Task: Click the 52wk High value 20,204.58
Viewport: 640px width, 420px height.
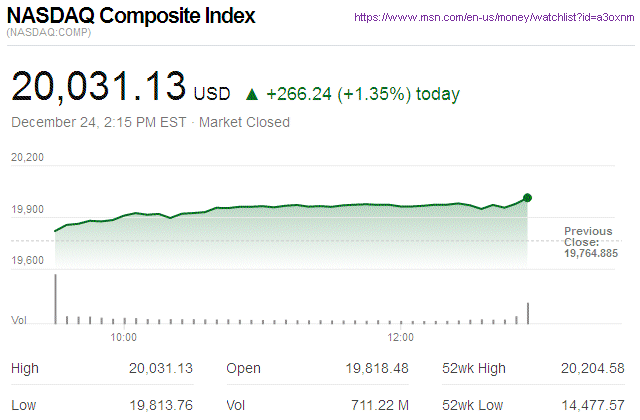Action: point(591,368)
